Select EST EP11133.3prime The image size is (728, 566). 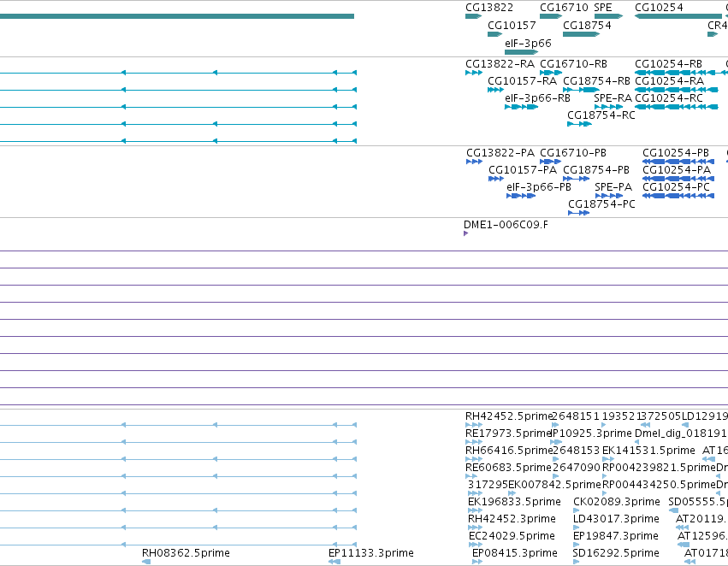371,553
